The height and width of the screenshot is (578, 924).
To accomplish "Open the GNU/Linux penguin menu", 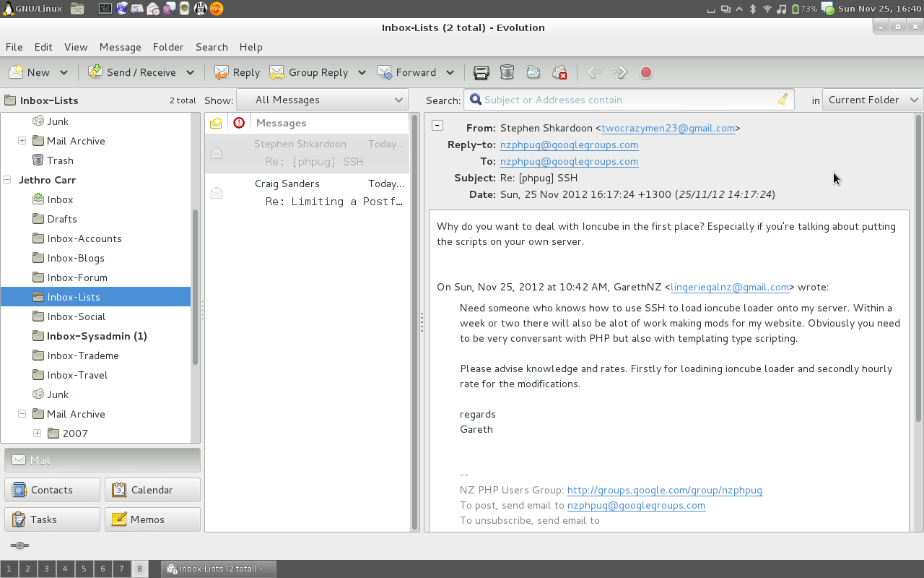I will click(32, 9).
